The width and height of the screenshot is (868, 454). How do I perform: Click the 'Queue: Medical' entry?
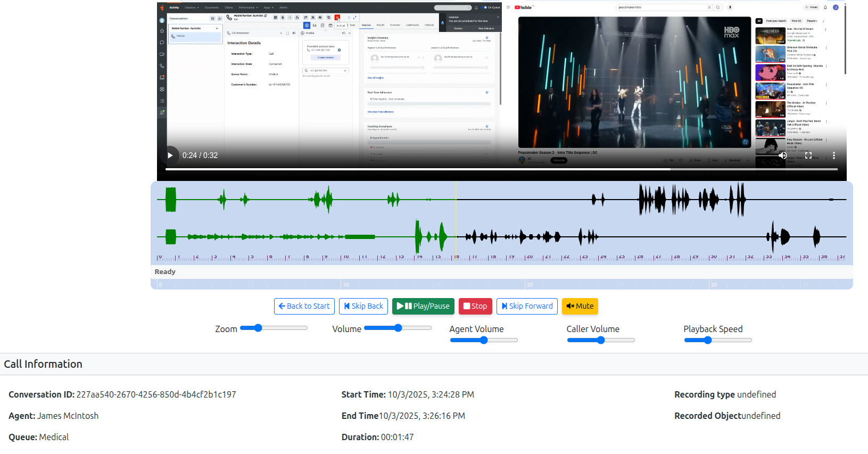click(x=39, y=437)
